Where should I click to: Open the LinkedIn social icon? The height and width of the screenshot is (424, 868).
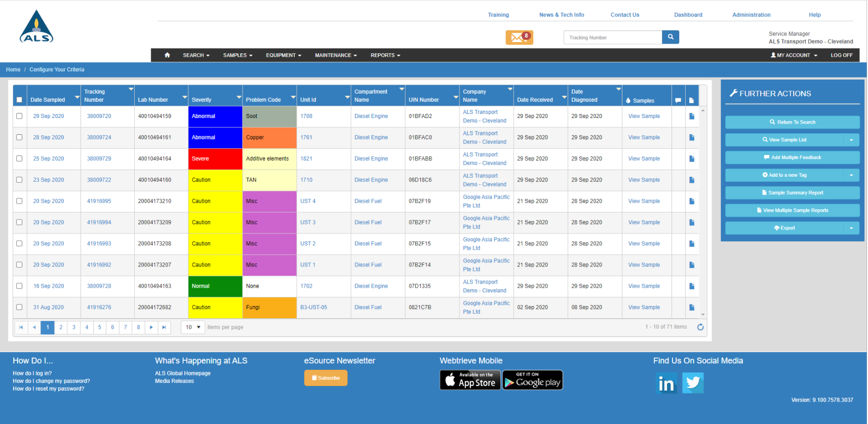point(666,383)
